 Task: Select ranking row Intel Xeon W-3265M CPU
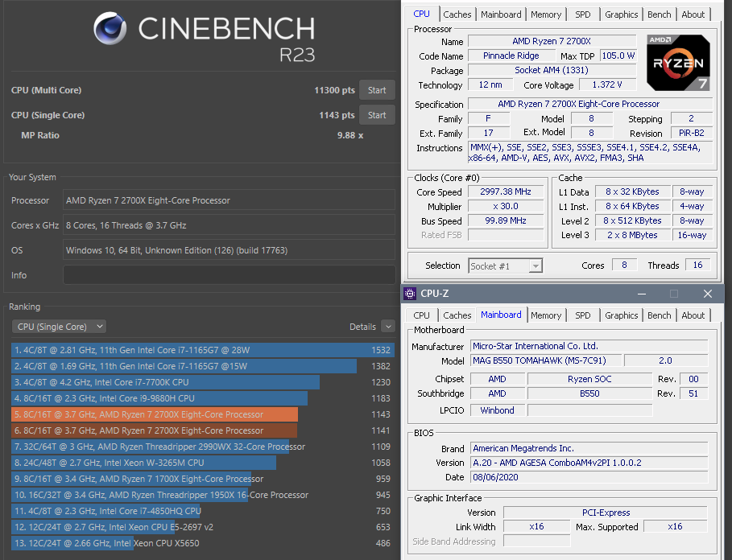point(203,463)
